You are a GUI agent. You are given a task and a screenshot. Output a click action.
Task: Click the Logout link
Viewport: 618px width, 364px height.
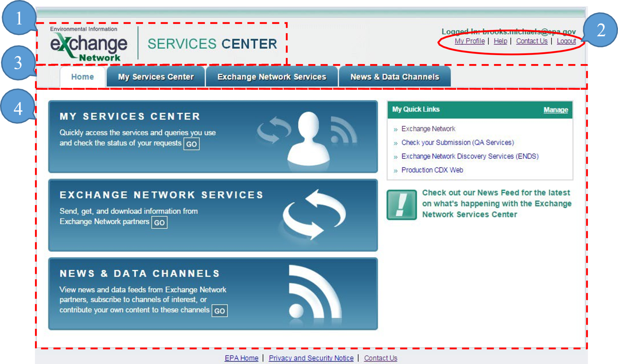tap(566, 41)
